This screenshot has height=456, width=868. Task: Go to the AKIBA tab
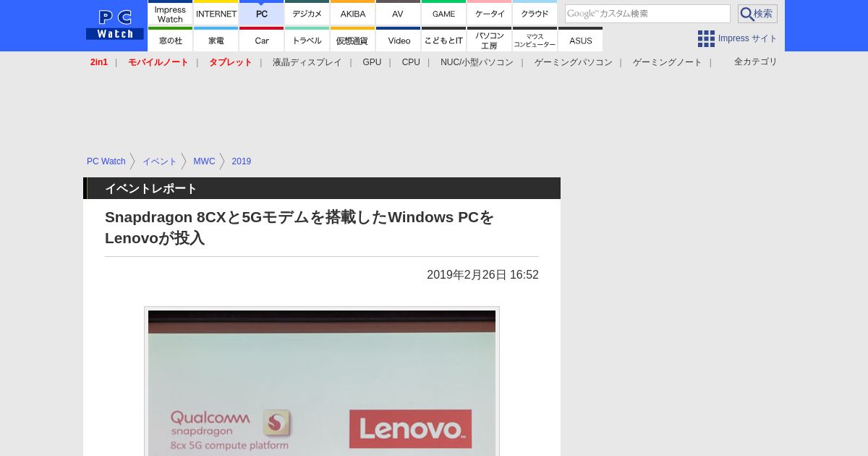tap(353, 13)
